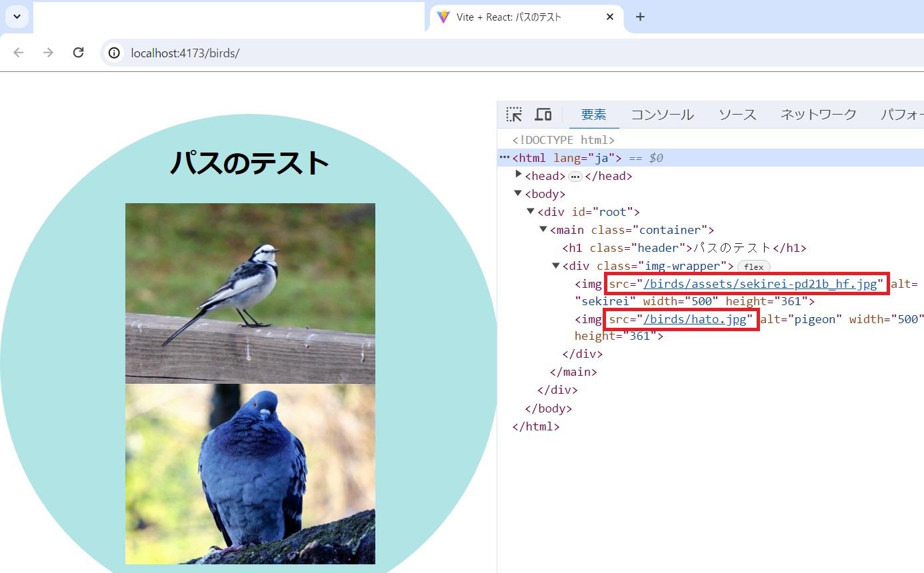Collapse the main class="container" node

coord(543,229)
